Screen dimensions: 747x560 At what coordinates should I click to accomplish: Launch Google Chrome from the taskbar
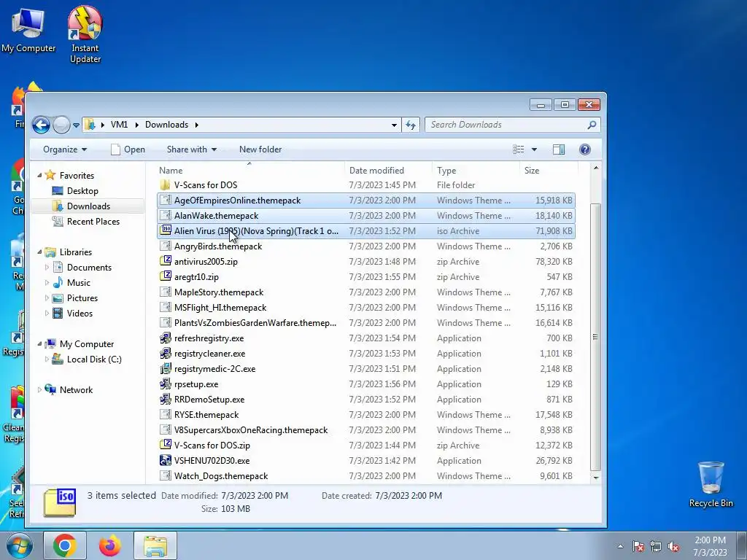pyautogui.click(x=65, y=545)
